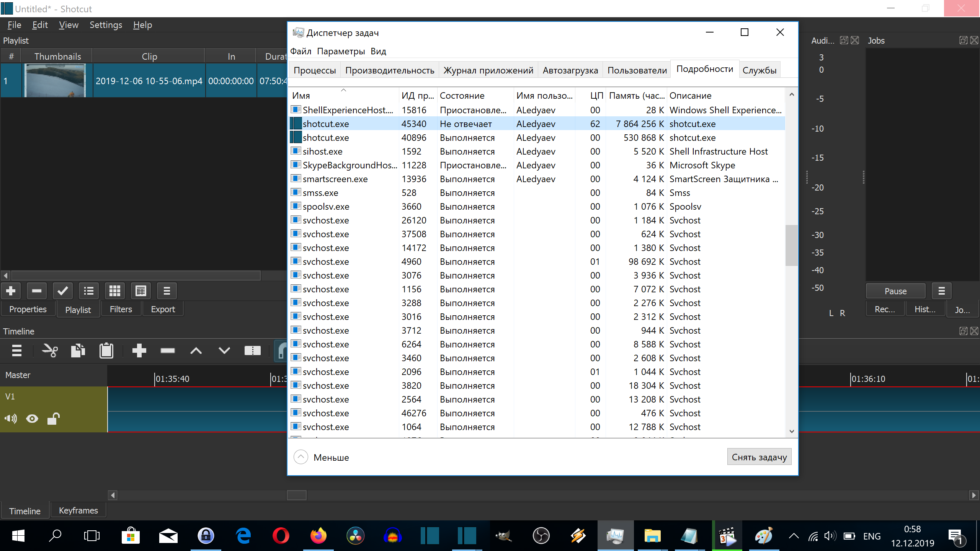This screenshot has width=980, height=551.
Task: Open the Playlist panel hamburger menu
Action: [167, 291]
